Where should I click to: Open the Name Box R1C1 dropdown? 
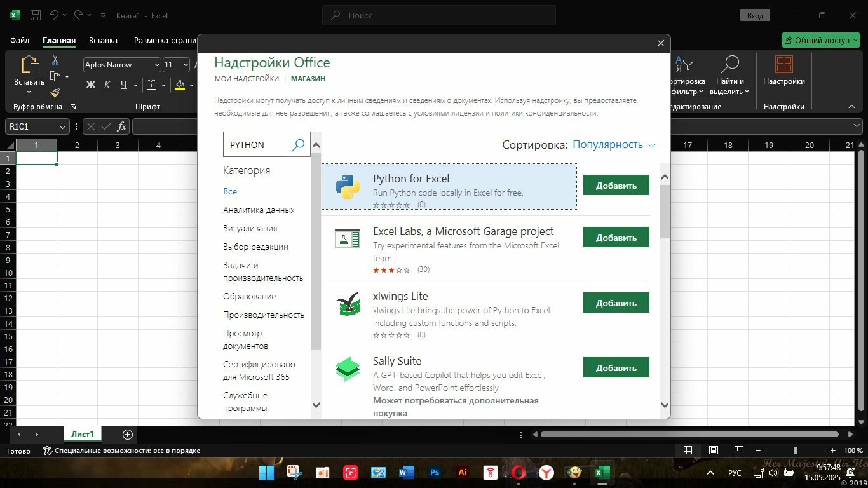pyautogui.click(x=62, y=127)
